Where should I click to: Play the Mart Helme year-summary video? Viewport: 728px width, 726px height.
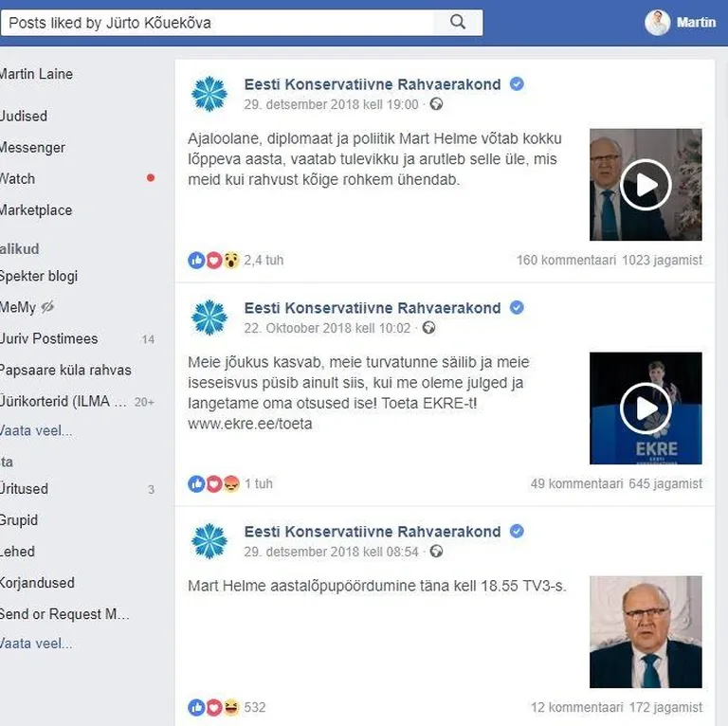pos(646,184)
